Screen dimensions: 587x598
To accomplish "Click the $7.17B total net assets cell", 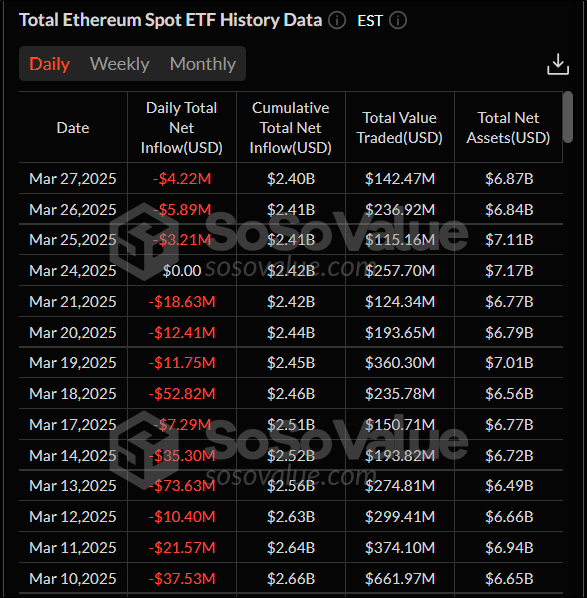I will click(x=509, y=270).
